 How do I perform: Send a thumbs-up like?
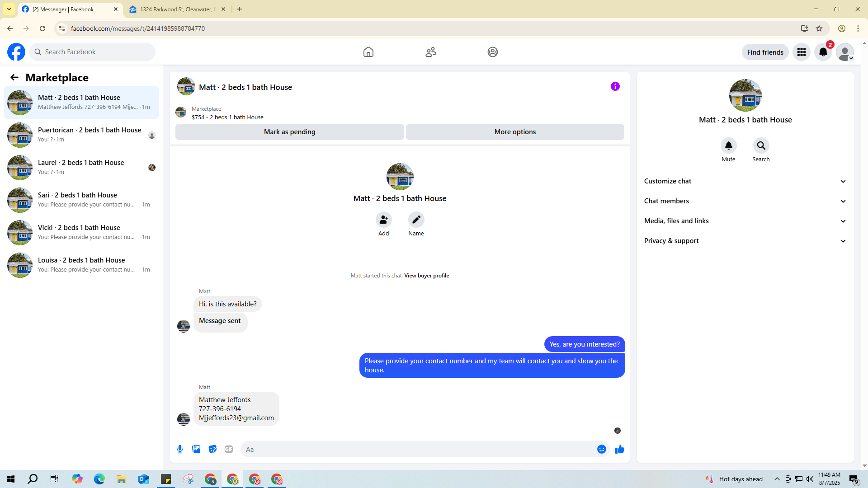(620, 449)
